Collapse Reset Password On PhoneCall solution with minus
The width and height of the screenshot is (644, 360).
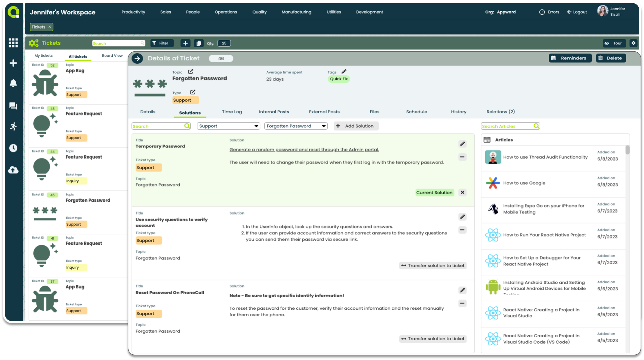tap(462, 303)
